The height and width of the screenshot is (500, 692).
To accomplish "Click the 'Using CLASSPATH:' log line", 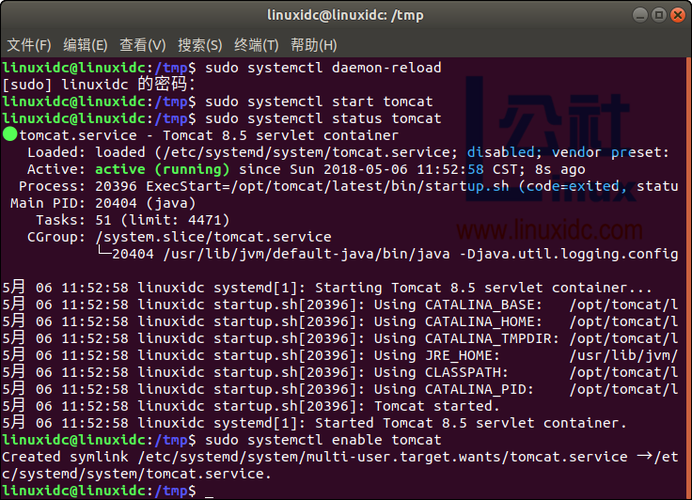I will (340, 372).
